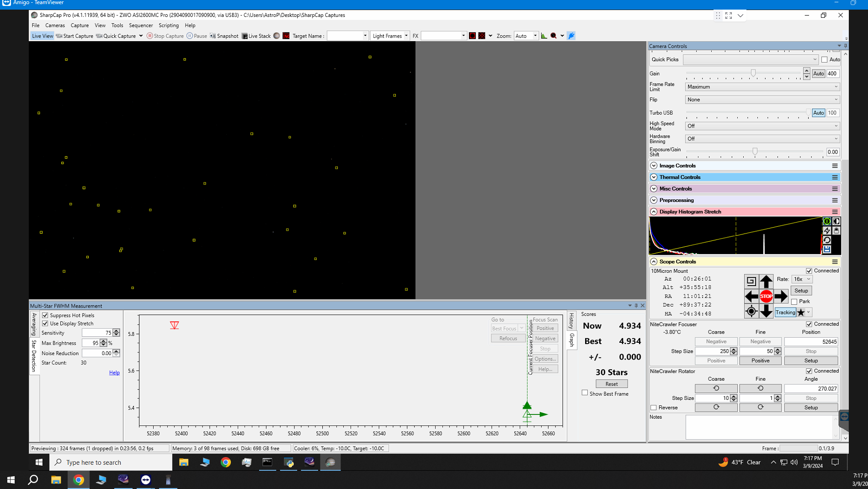Click the red circle reticule icon after FX
The width and height of the screenshot is (868, 489).
[x=473, y=36]
